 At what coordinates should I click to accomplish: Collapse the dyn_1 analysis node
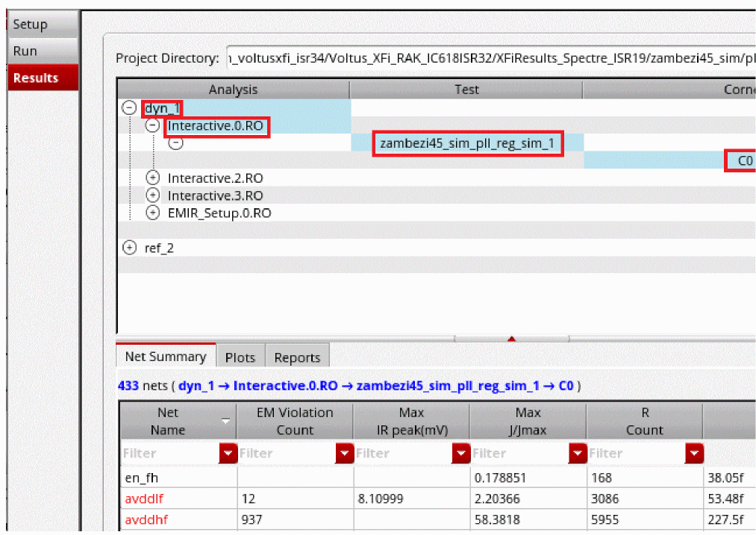(129, 108)
